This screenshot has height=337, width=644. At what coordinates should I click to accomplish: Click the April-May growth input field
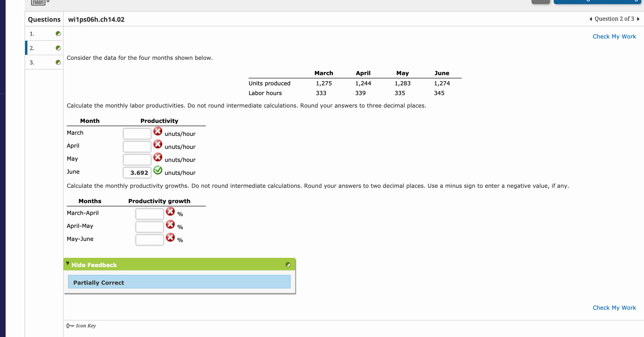tap(150, 227)
